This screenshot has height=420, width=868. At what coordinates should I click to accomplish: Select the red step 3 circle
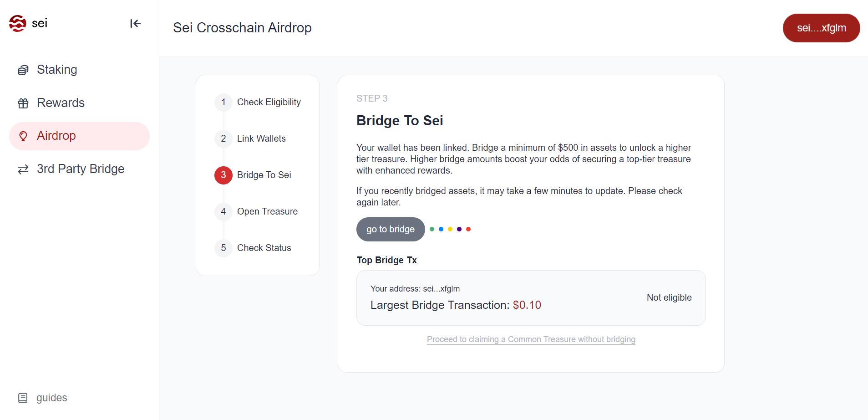[223, 175]
